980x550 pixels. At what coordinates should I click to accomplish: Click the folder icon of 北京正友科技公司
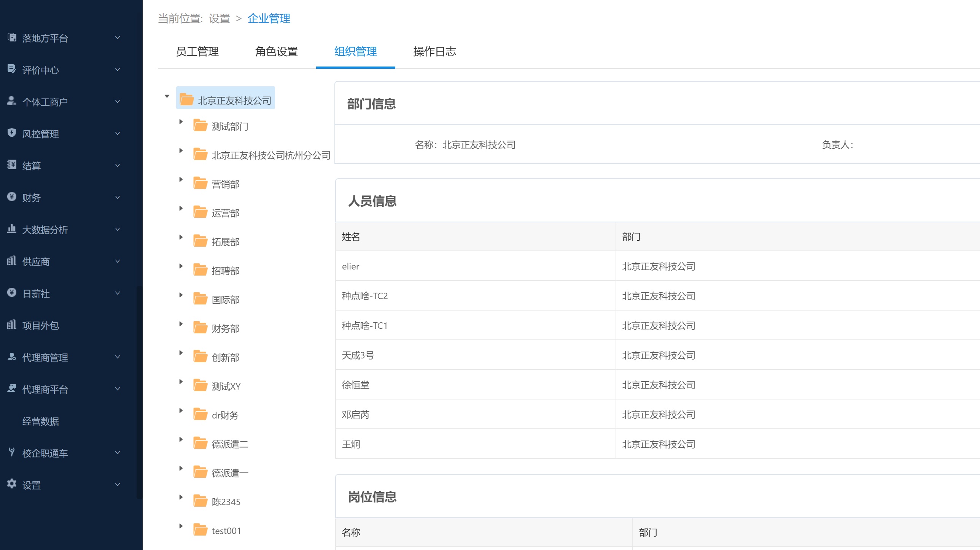(x=186, y=99)
